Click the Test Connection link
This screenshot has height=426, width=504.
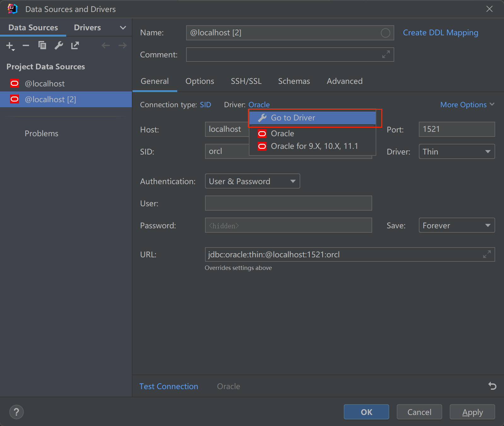point(169,386)
